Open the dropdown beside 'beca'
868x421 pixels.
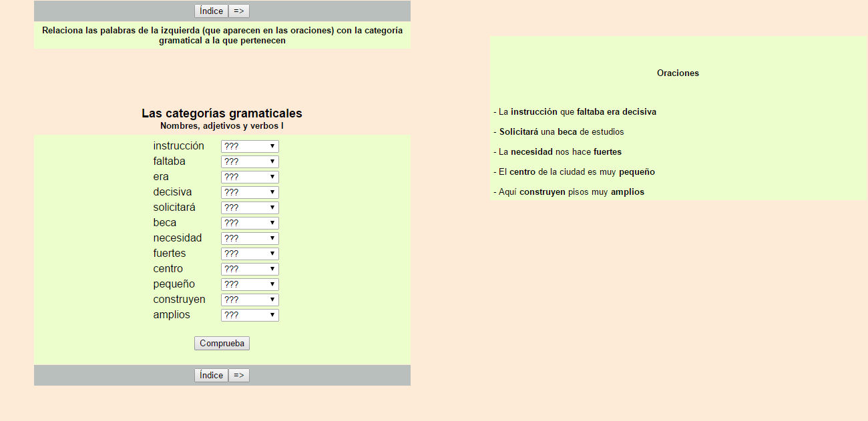click(250, 223)
